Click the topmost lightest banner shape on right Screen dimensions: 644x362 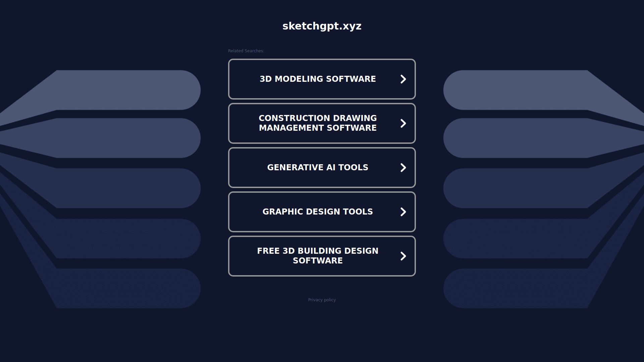point(517,90)
